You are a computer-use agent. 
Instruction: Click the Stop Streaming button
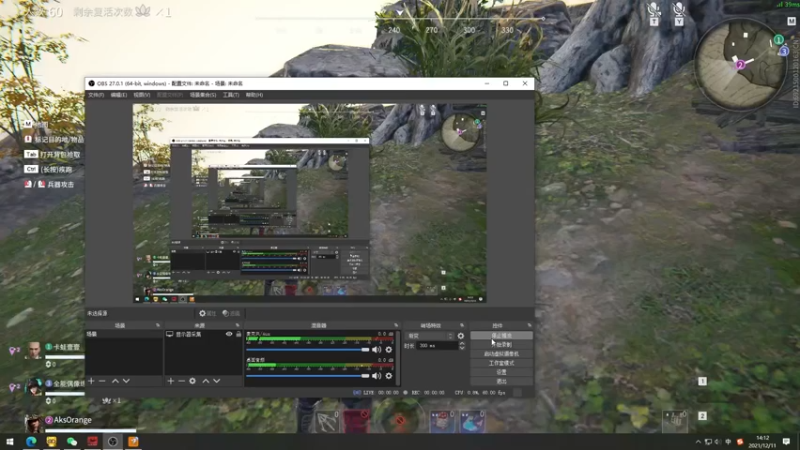pos(502,336)
